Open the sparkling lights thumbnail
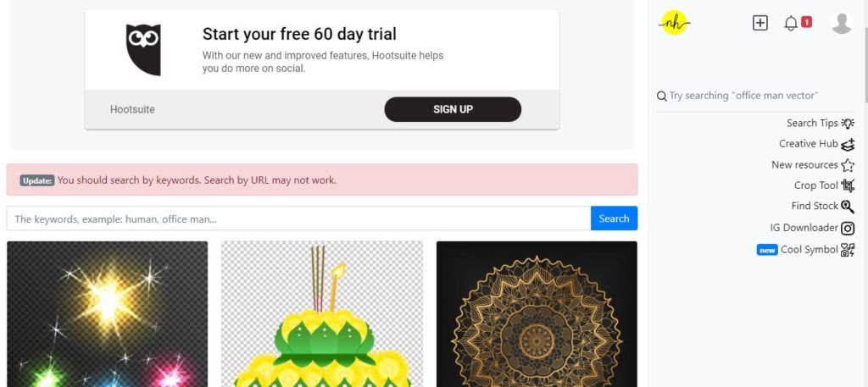This screenshot has width=868, height=387. coord(108,314)
